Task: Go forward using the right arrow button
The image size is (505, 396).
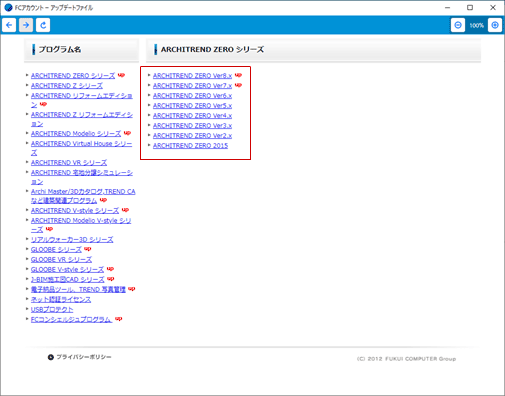Action: [26, 25]
